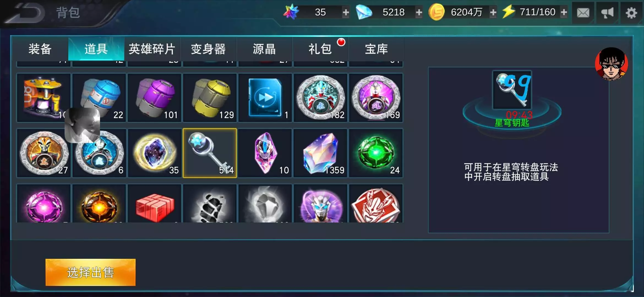The width and height of the screenshot is (644, 297).
Task: Select the blue fast-forward card item
Action: (x=265, y=98)
